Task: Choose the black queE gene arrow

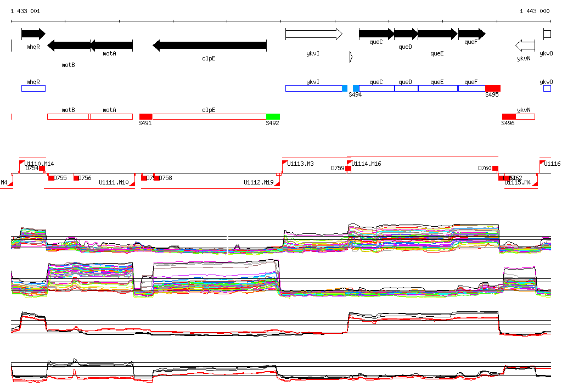Action: click(x=437, y=34)
